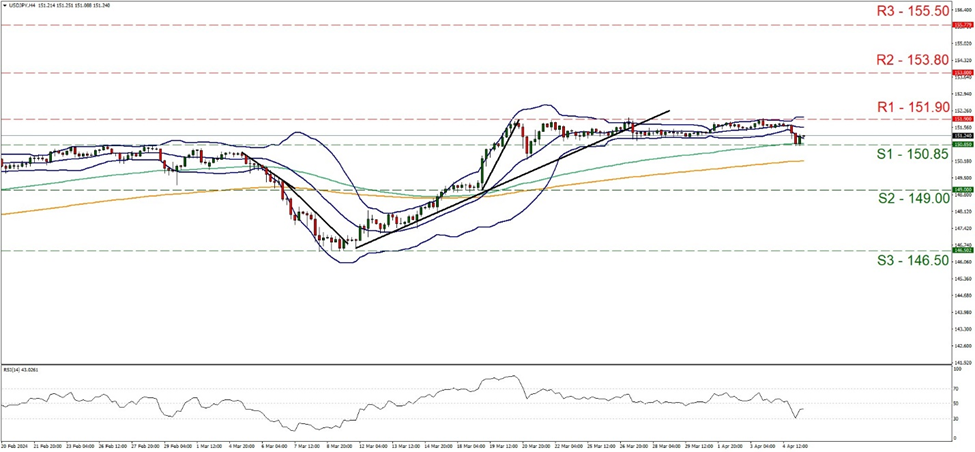Click the green 149.00 price tag on axis

click(961, 189)
